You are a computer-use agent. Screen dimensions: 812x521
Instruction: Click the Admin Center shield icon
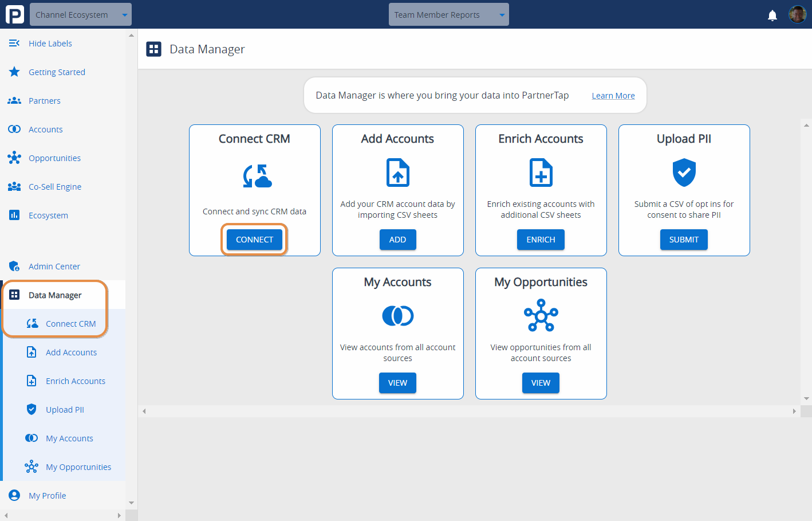[14, 266]
